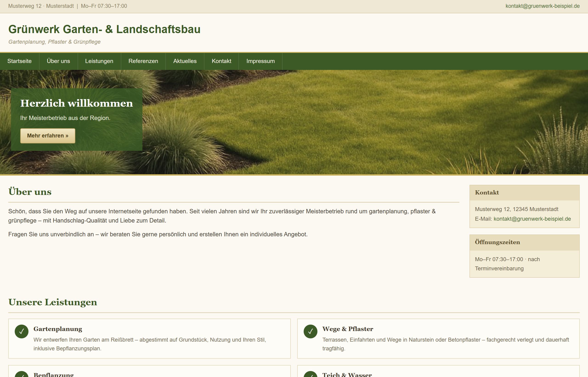Go to Über uns in the nav bar
The width and height of the screenshot is (588, 377).
(x=58, y=61)
